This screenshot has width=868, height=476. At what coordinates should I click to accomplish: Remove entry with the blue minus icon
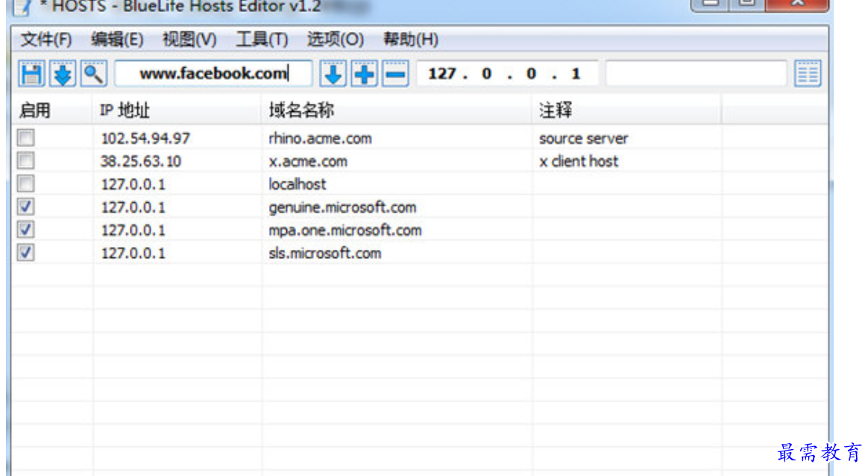point(395,74)
